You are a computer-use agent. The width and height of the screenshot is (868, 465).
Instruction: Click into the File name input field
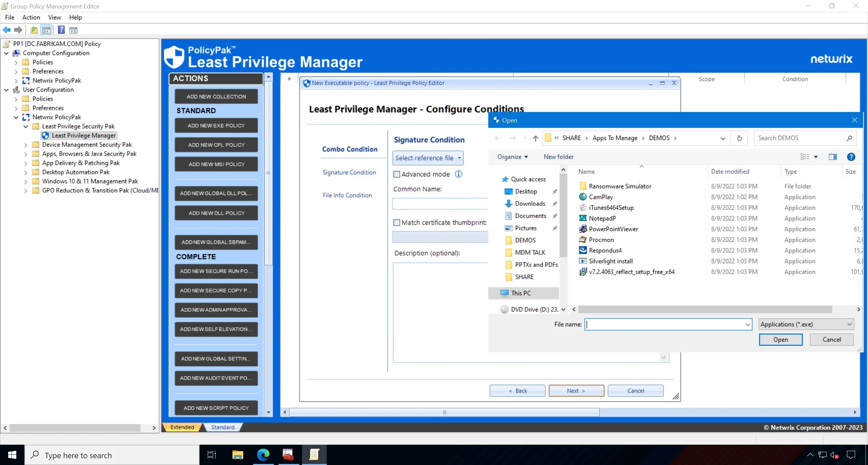click(664, 325)
